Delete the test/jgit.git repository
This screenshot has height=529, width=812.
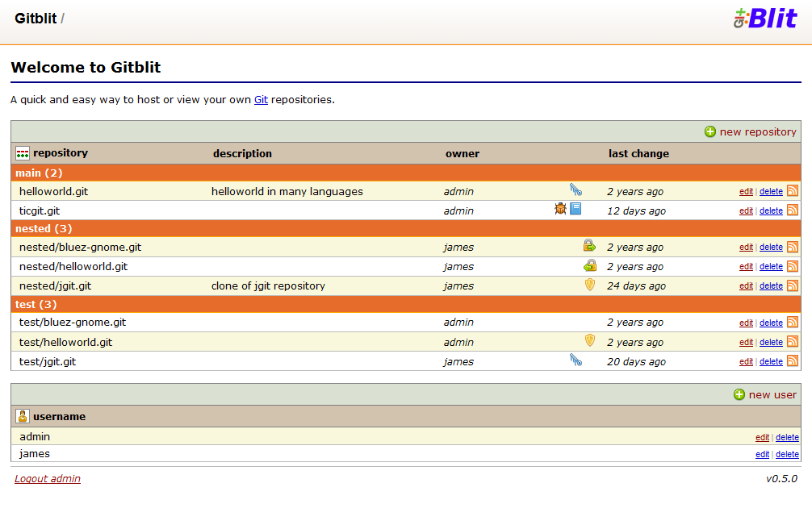click(x=771, y=362)
